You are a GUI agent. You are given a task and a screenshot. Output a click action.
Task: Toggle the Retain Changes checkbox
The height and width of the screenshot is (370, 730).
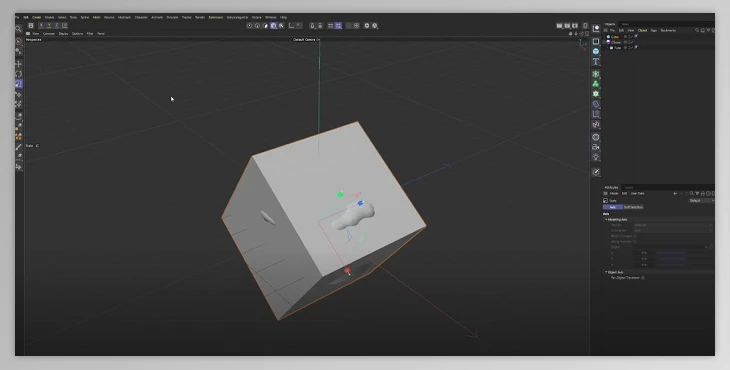pos(635,236)
